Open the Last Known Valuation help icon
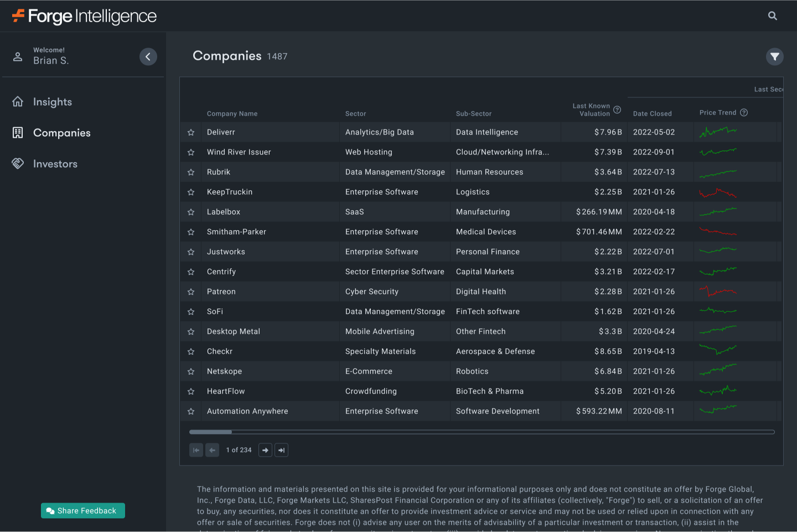 617,110
